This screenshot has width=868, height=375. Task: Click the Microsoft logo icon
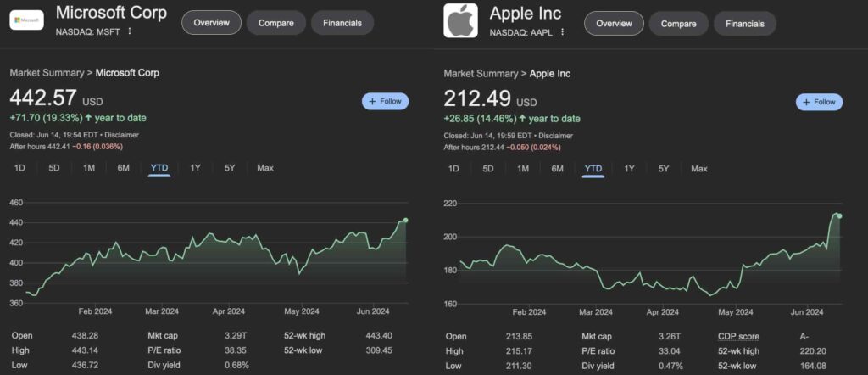click(26, 20)
